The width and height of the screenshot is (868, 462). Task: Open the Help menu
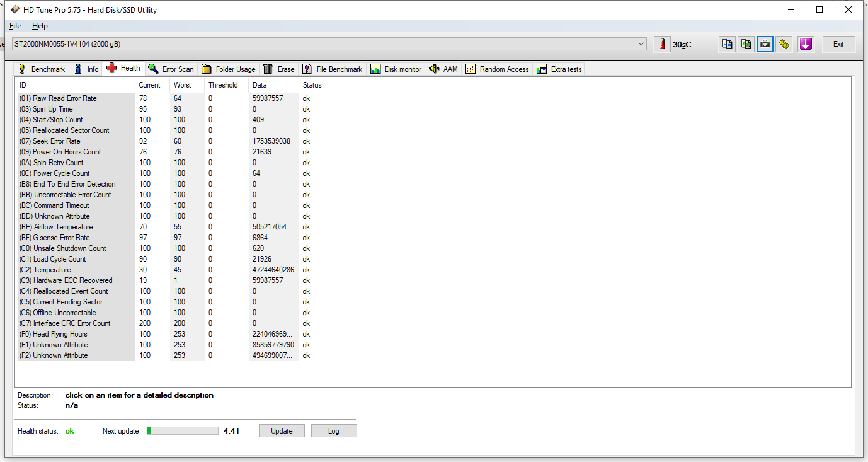(40, 26)
